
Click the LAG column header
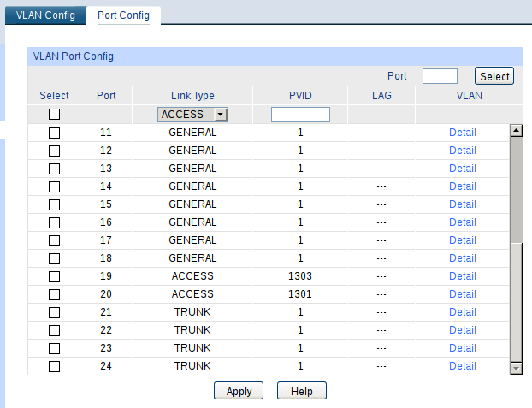click(381, 96)
